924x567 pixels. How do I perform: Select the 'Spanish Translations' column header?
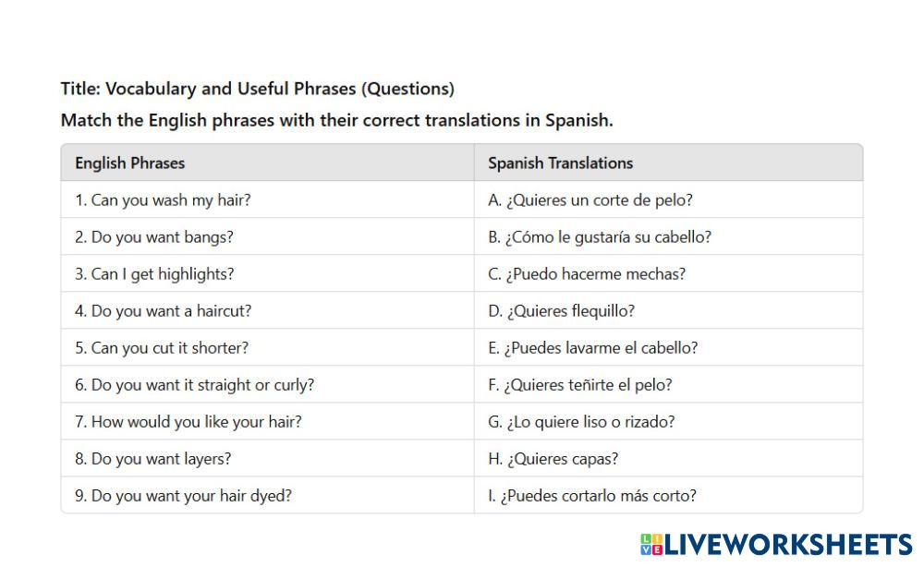coord(560,163)
